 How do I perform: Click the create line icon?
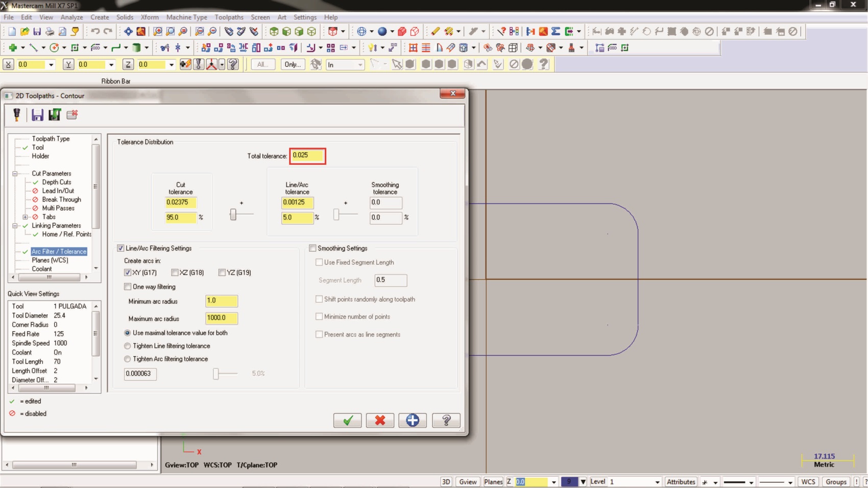[x=33, y=47]
